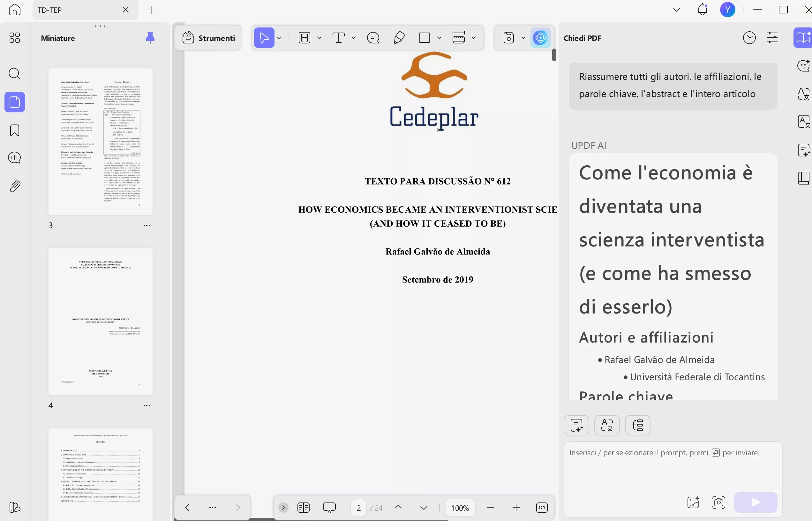Set actual size with 1:1 button
Image resolution: width=812 pixels, height=521 pixels.
[542, 508]
